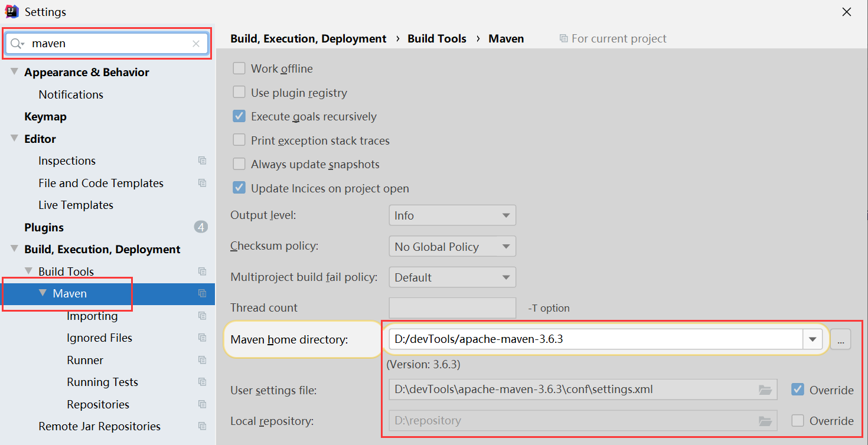Viewport: 868px width, 445px height.
Task: Click "For current project" label
Action: pyautogui.click(x=619, y=38)
